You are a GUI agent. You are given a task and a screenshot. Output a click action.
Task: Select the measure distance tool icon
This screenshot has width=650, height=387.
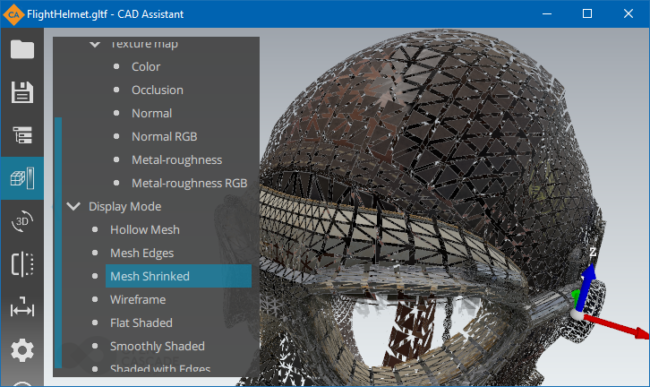pos(22,307)
